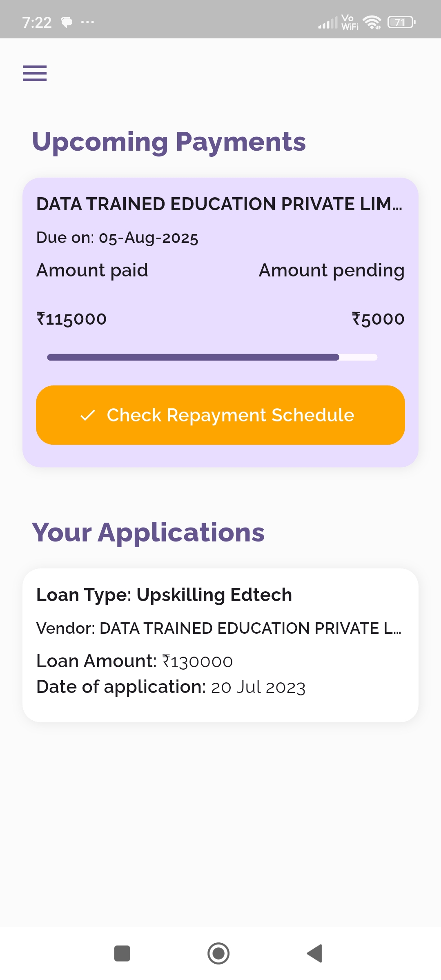Tap the cellular signal strength icon

point(328,23)
